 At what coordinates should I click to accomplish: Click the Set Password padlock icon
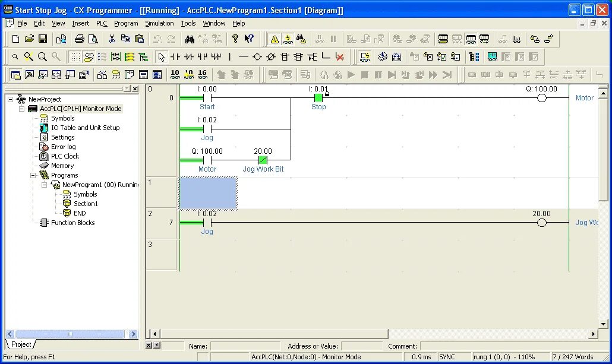click(x=535, y=39)
